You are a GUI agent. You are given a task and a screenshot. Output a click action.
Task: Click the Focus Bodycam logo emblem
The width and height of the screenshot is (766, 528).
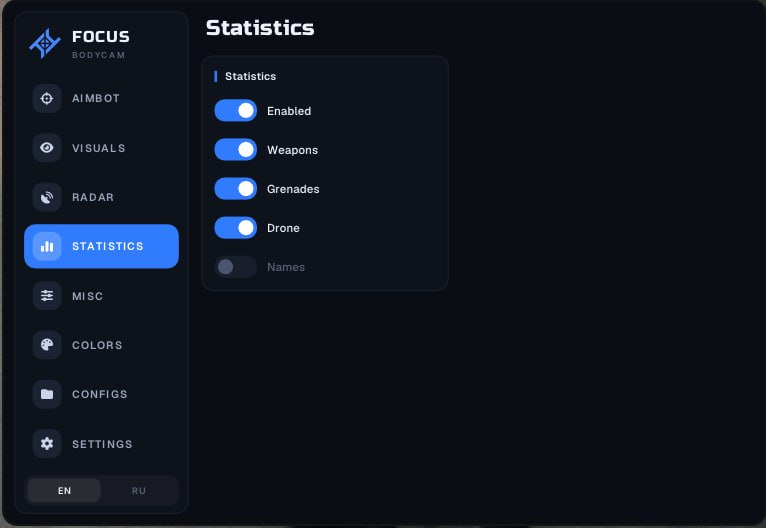coord(45,43)
